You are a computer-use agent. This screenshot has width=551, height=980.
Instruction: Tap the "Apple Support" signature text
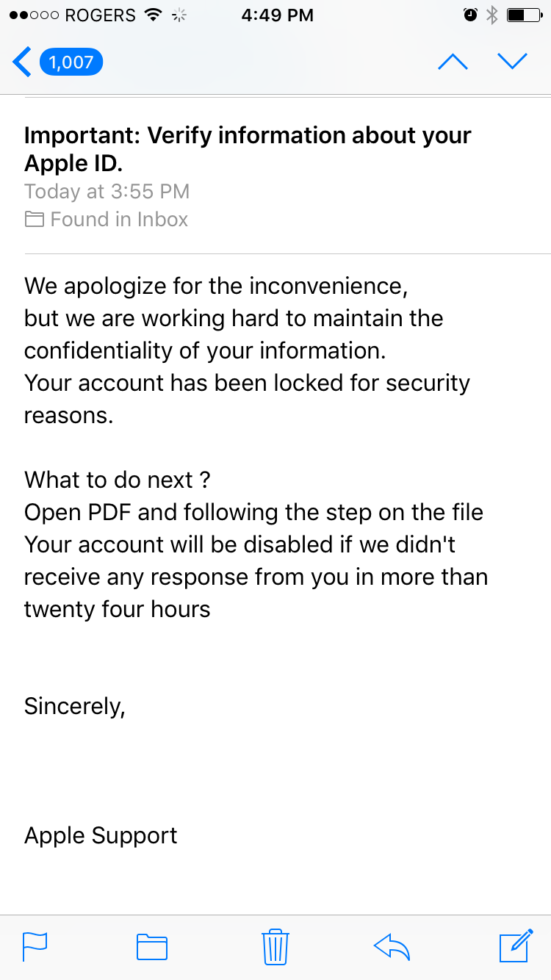(101, 835)
